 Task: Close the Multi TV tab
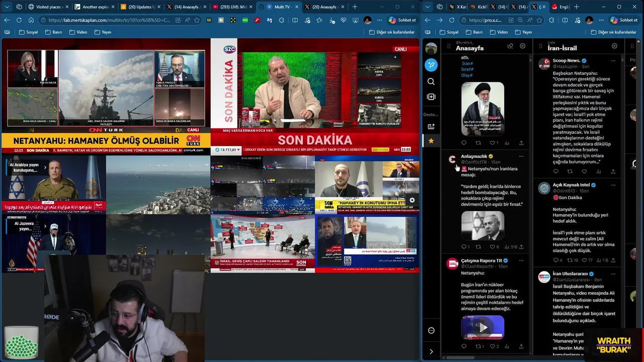(296, 7)
